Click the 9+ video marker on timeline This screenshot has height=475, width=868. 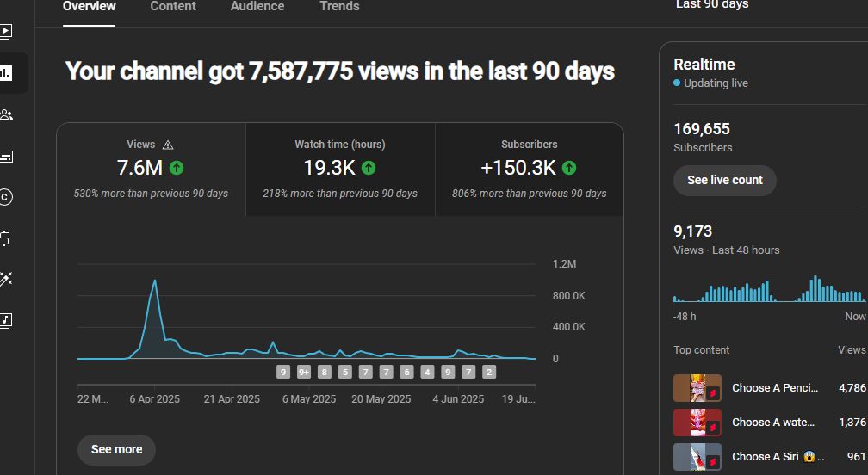tap(304, 372)
